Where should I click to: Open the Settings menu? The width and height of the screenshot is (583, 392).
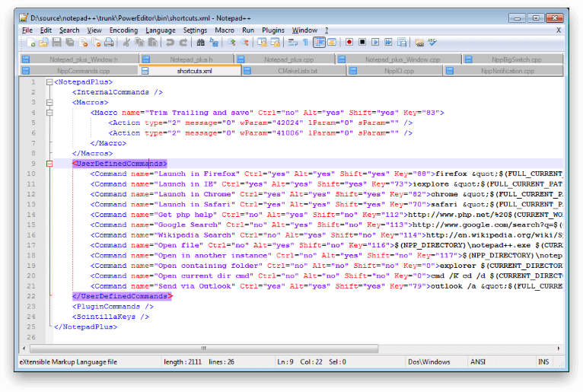pyautogui.click(x=195, y=30)
